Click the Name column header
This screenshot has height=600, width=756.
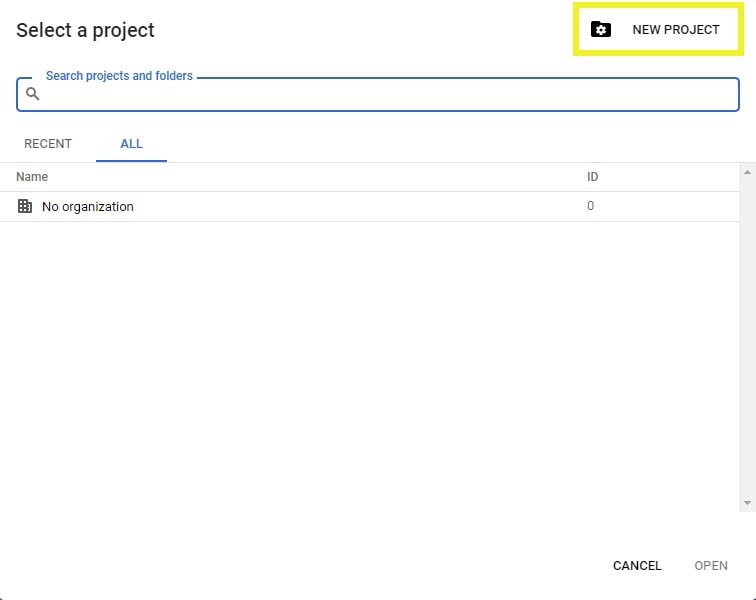pyautogui.click(x=32, y=177)
